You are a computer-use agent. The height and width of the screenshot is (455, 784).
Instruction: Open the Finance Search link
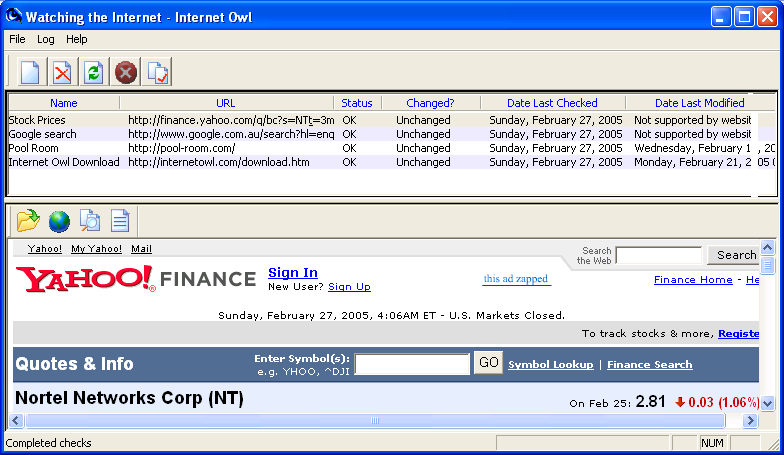point(650,364)
